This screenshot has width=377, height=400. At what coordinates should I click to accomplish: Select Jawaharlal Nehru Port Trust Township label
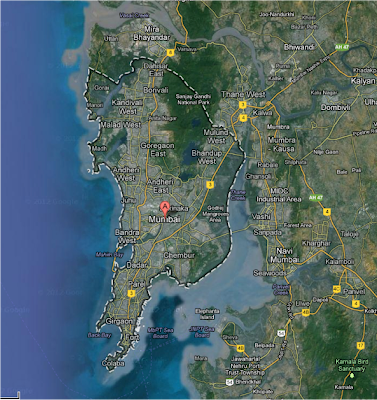pyautogui.click(x=245, y=366)
